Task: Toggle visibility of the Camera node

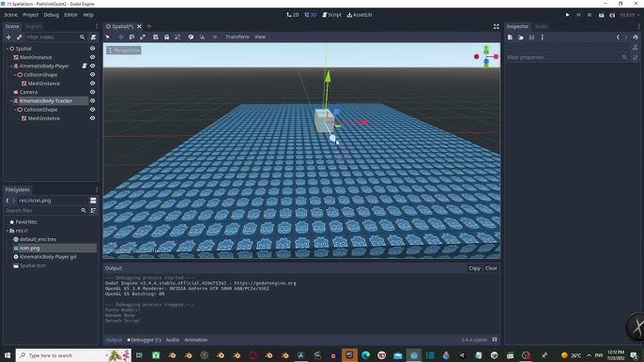Action: pyautogui.click(x=92, y=92)
